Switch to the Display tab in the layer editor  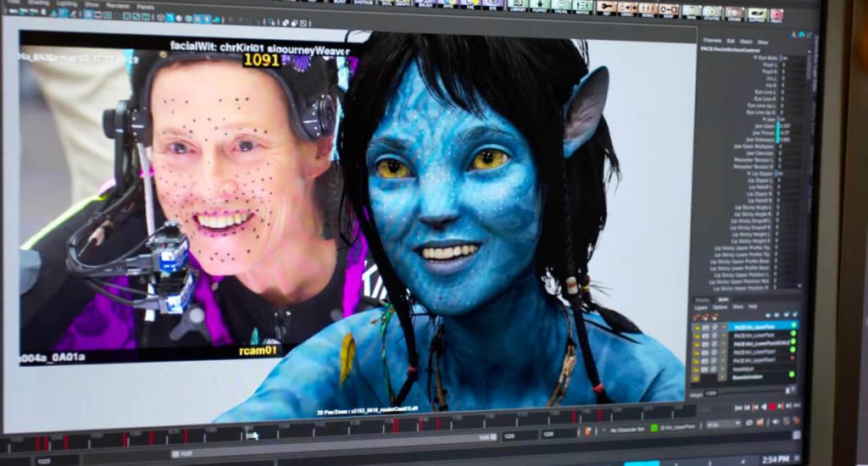702,299
